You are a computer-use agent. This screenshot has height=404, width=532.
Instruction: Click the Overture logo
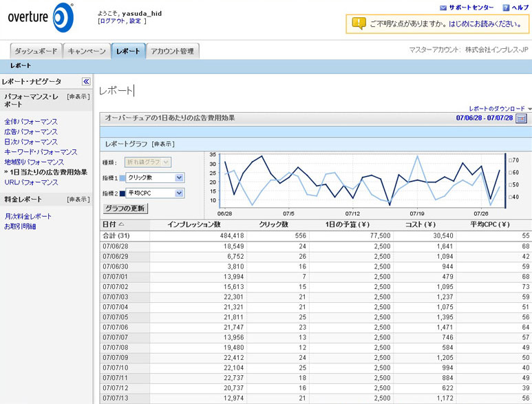coord(39,18)
